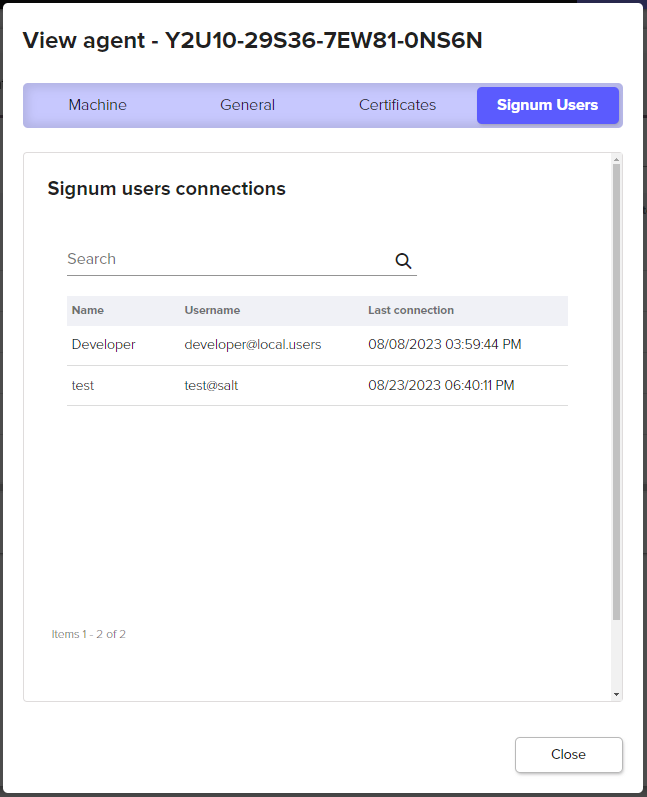
Task: Click the 'Items 1 - 2 of 2' pager text
Action: [x=88, y=634]
